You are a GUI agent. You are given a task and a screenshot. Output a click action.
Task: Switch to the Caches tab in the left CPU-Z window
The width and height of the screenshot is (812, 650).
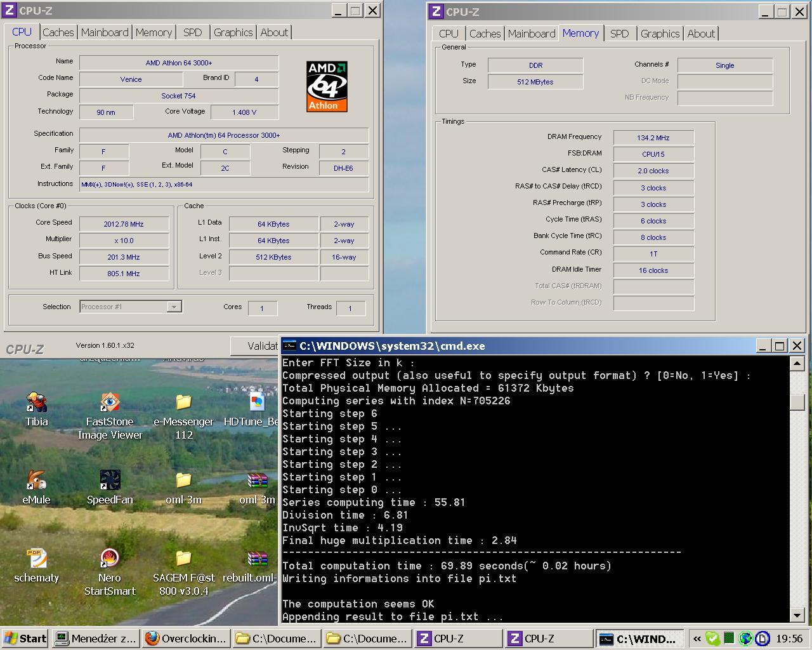click(58, 32)
